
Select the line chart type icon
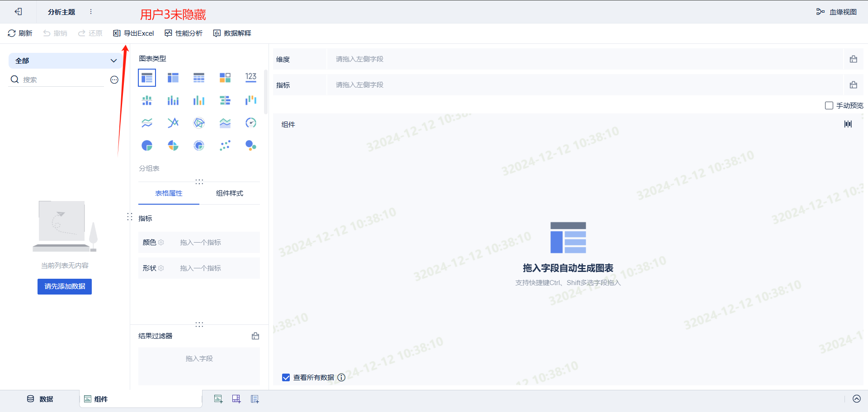147,123
